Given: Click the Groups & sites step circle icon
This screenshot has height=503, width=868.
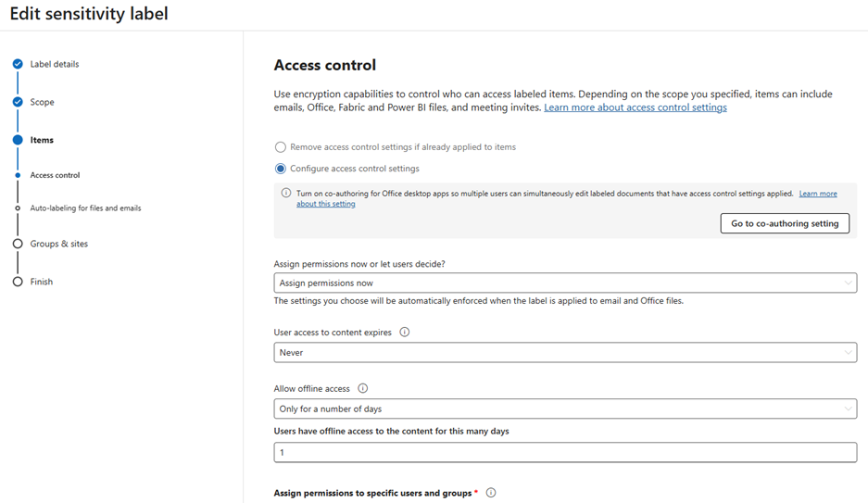Looking at the screenshot, I should pos(18,244).
